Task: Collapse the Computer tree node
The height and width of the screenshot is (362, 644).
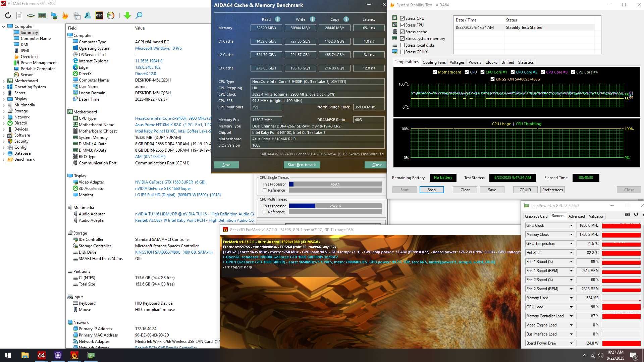Action: tap(4, 27)
